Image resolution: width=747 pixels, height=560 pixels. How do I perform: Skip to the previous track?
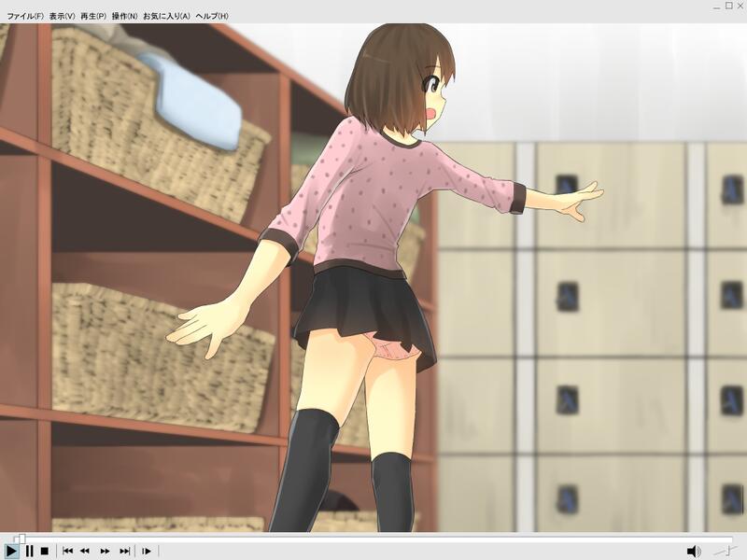click(x=67, y=551)
